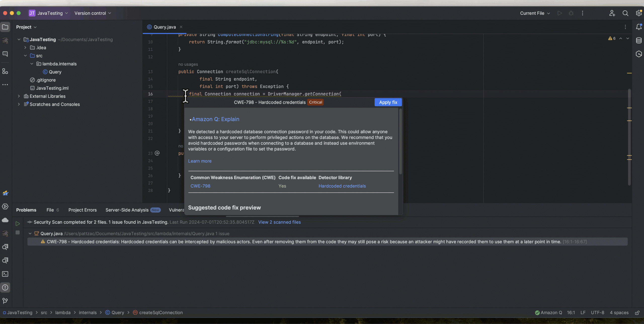Expand the .idea folder

point(25,47)
